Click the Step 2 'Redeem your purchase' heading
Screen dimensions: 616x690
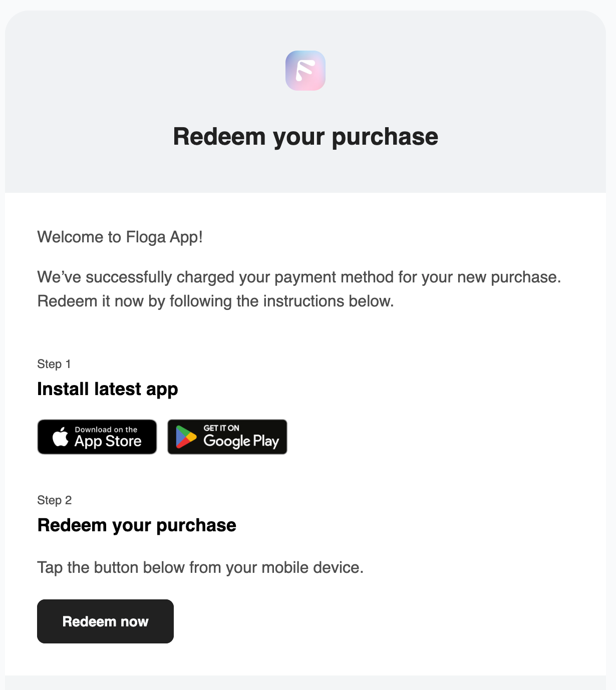[x=137, y=525]
